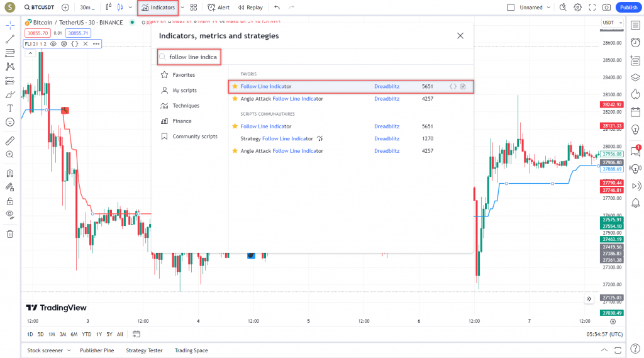The image size is (644, 358).
Task: Open Indicators from the top toolbar
Action: pos(158,8)
